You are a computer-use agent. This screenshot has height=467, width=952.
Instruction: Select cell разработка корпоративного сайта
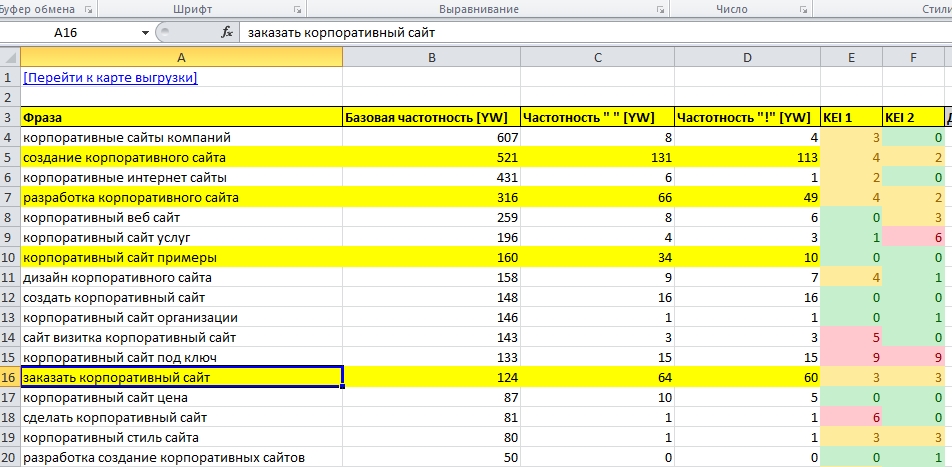click(x=182, y=197)
